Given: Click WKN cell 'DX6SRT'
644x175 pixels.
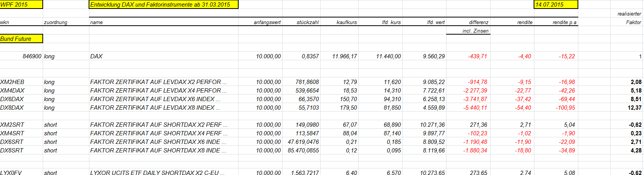Looking at the screenshot, I should [x=12, y=142].
